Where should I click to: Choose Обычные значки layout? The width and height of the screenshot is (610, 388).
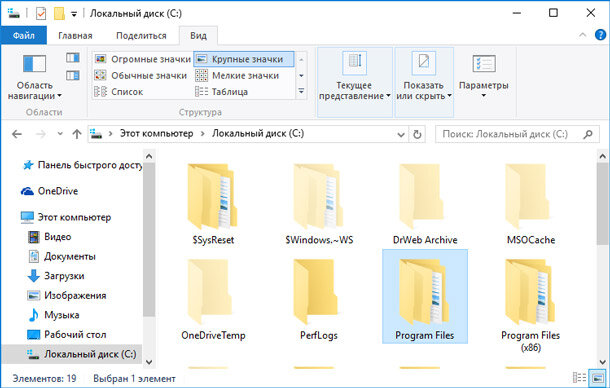click(141, 75)
